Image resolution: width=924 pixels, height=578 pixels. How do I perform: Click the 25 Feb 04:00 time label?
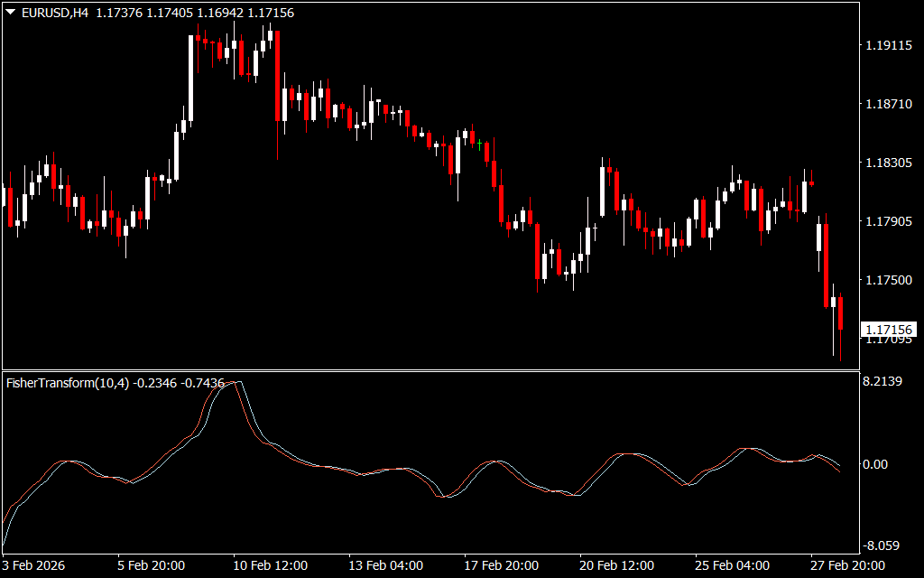tap(732, 565)
